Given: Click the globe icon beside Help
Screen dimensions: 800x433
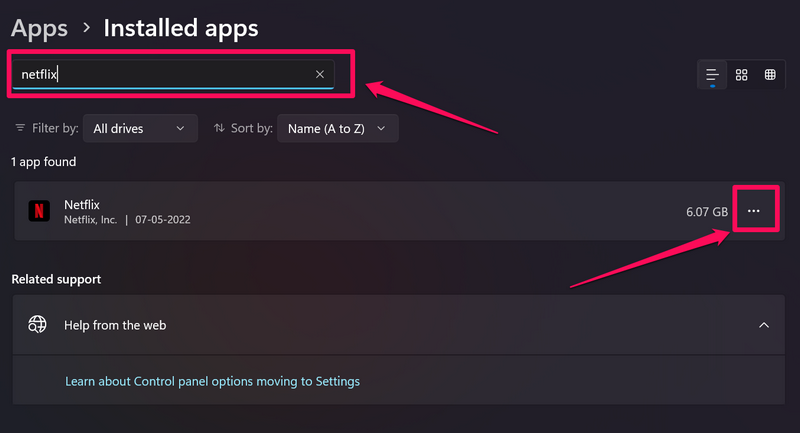Looking at the screenshot, I should coord(38,325).
